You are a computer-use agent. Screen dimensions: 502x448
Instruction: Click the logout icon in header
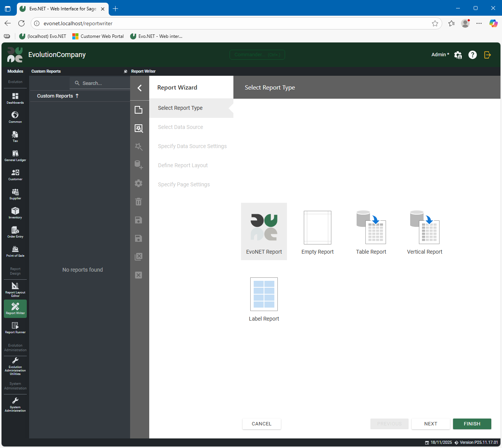pos(487,55)
